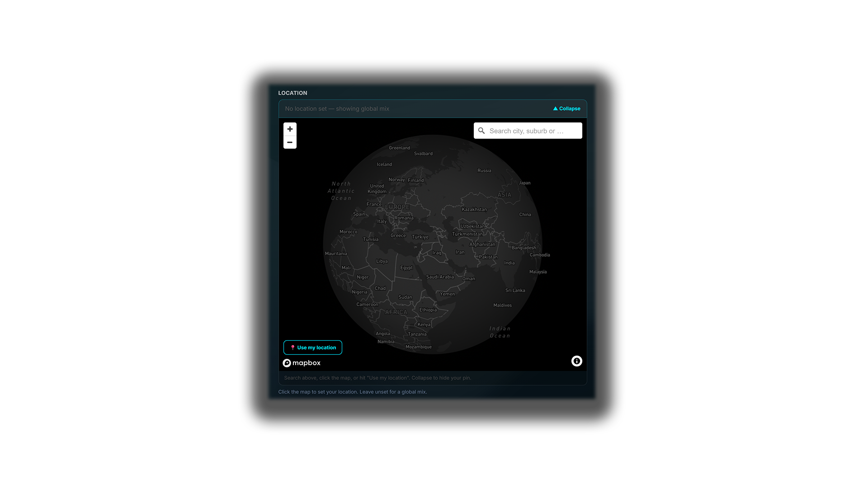This screenshot has width=868, height=488.
Task: Open the map attribution info icon
Action: [576, 361]
